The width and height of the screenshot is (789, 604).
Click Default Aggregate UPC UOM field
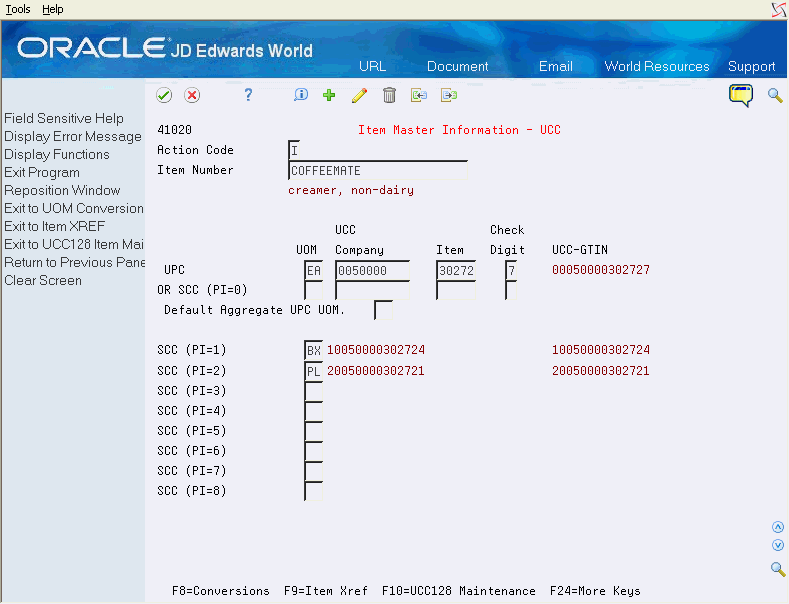click(383, 311)
